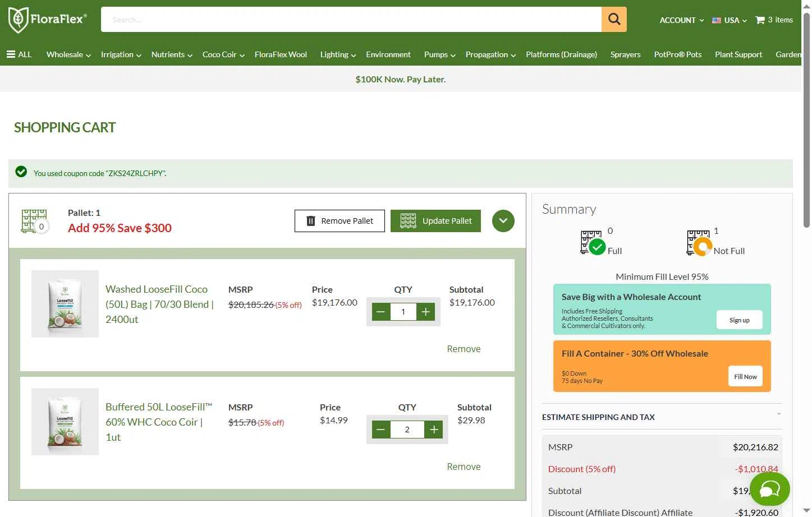Expand the Irrigation menu
812x517 pixels.
[121, 54]
